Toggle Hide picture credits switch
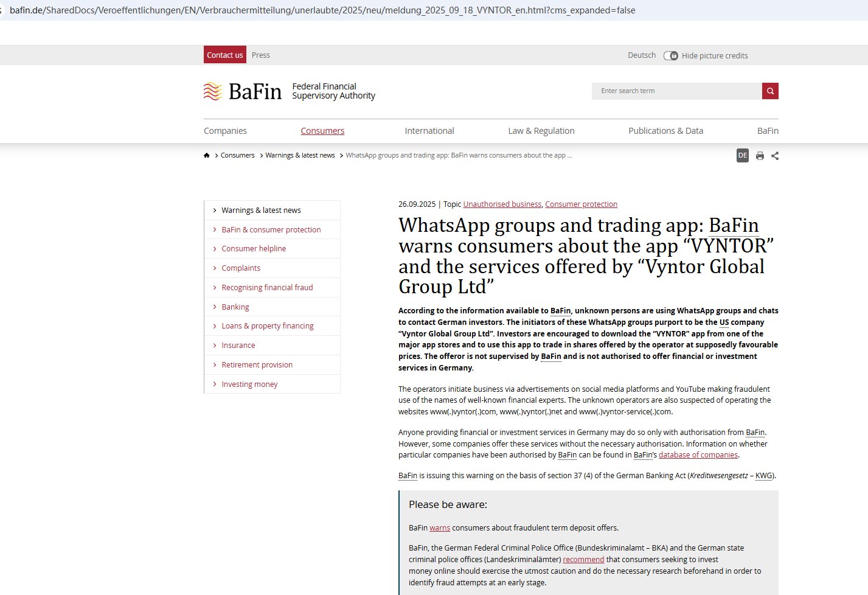 pyautogui.click(x=670, y=56)
